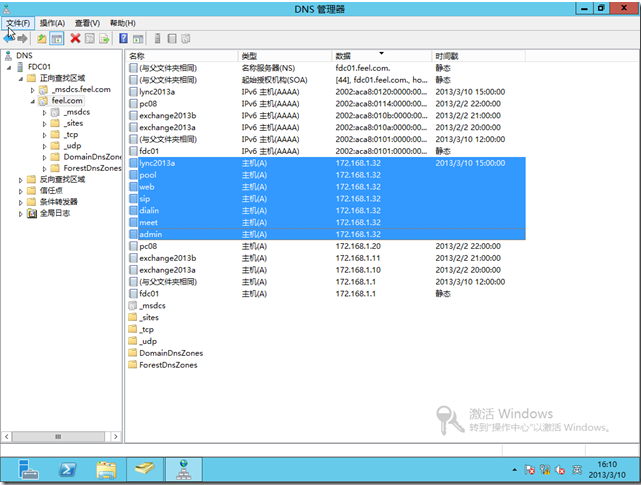
Task: Click the Properties toolbar icon
Action: point(90,39)
